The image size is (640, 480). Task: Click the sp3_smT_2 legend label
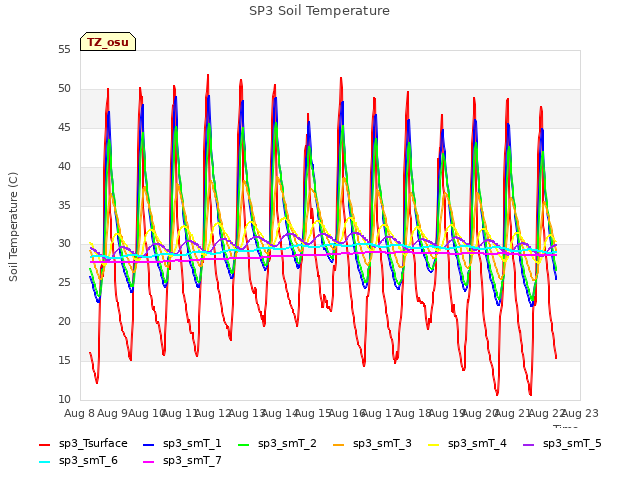coord(287,443)
